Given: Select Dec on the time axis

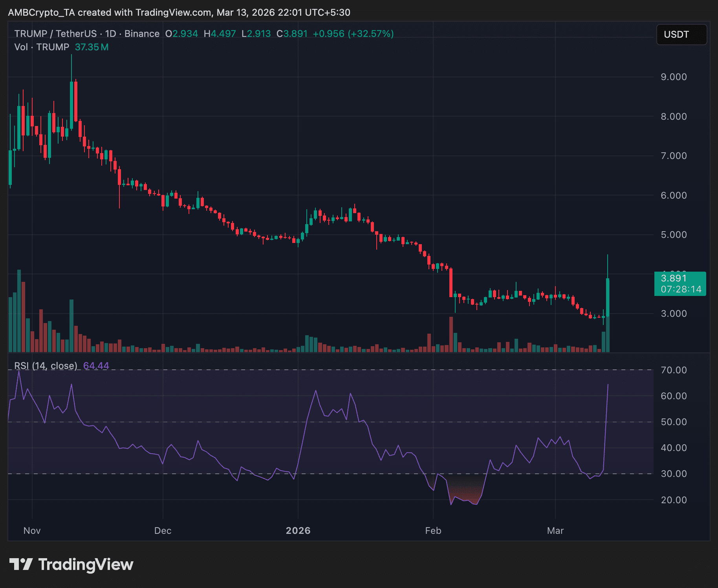Looking at the screenshot, I should point(163,531).
